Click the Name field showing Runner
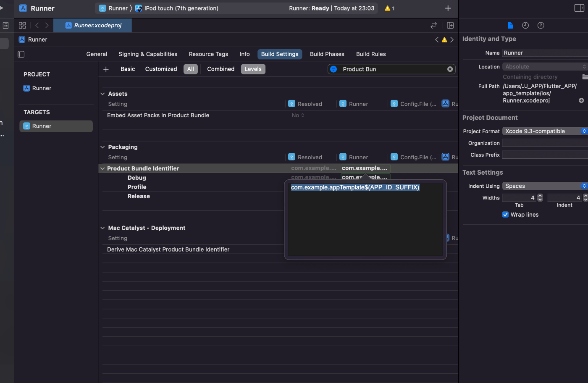The height and width of the screenshot is (383, 588). (x=545, y=53)
